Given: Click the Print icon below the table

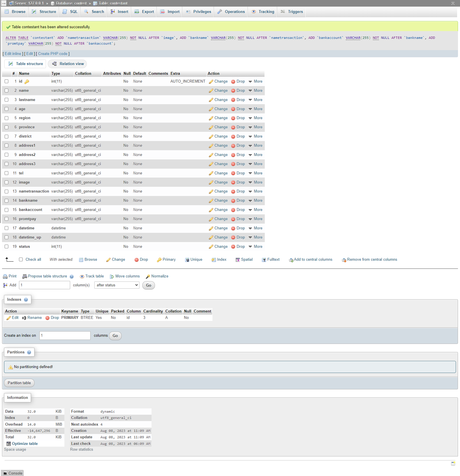Looking at the screenshot, I should 5,276.
